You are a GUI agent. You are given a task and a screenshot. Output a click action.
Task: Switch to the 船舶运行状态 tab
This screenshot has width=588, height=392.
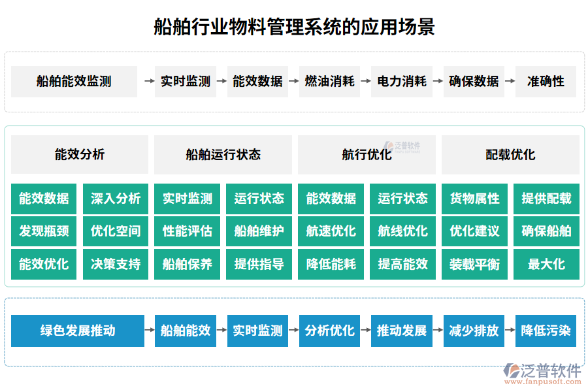[222, 155]
